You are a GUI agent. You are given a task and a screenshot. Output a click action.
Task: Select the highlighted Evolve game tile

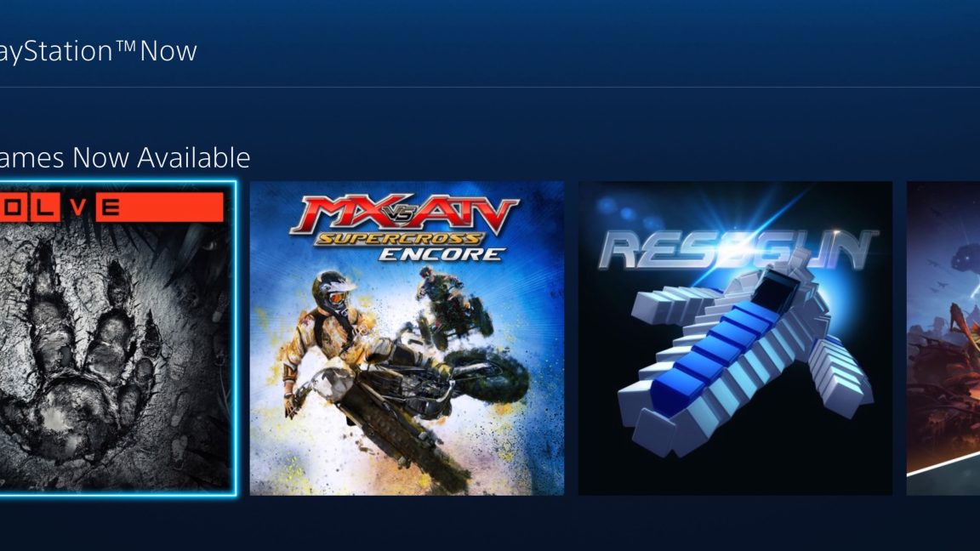117,338
